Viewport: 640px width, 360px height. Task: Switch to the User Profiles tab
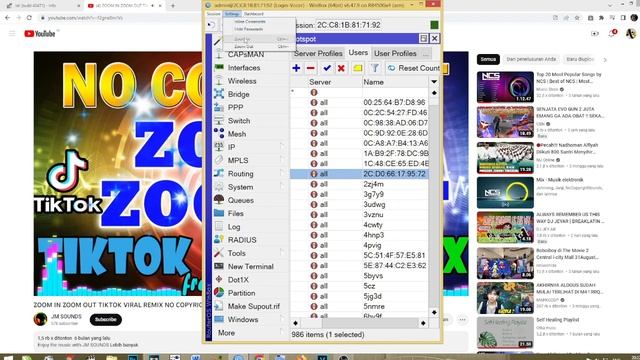click(x=395, y=53)
